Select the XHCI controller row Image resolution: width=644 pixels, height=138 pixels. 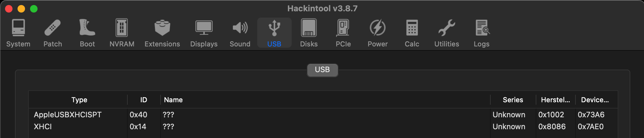43,127
